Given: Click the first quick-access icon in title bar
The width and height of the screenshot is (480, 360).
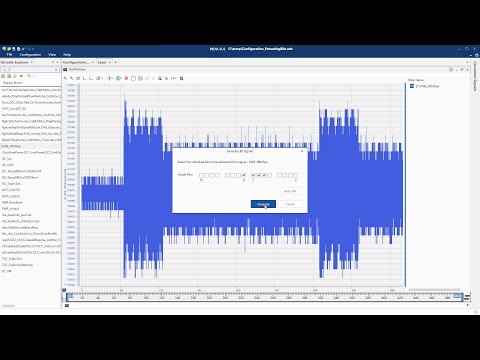Looking at the screenshot, I should [x=4, y=49].
